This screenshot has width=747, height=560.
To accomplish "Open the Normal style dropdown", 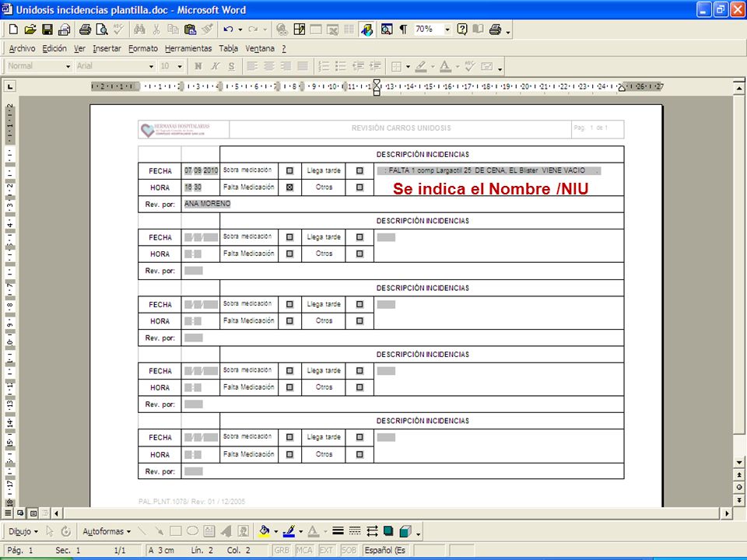I will click(x=68, y=66).
